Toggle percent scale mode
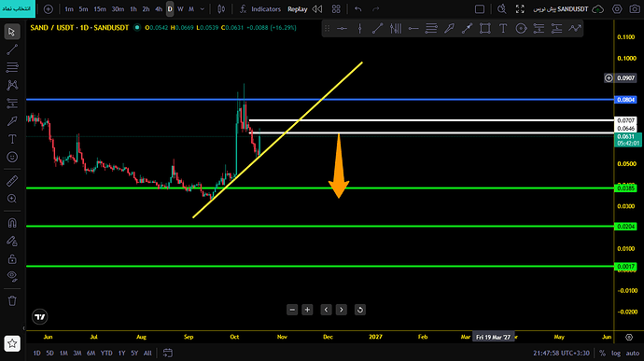The height and width of the screenshot is (361, 644). click(x=602, y=354)
